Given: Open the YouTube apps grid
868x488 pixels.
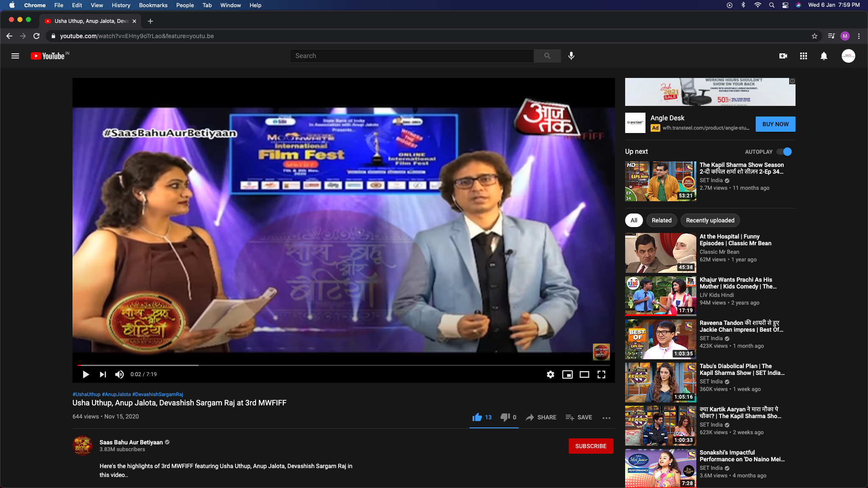Looking at the screenshot, I should tap(804, 56).
